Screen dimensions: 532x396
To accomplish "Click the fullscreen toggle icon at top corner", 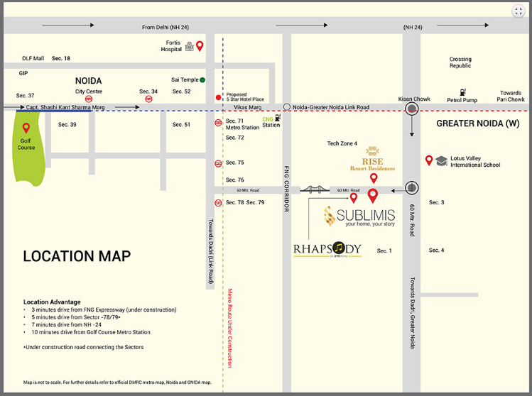I will [518, 11].
